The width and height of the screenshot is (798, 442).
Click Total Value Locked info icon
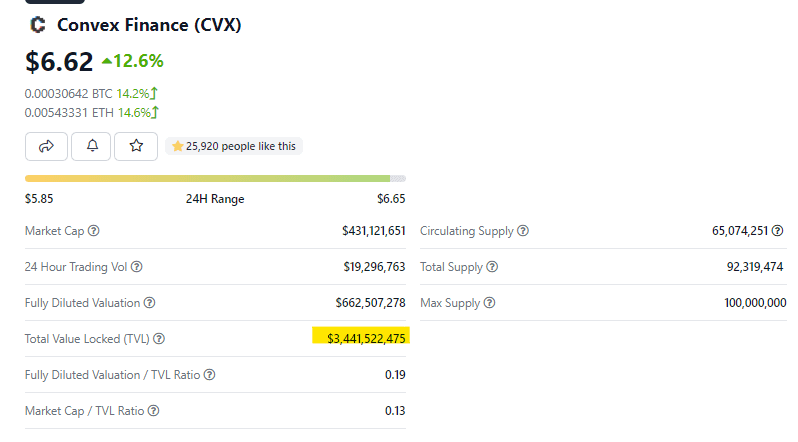(x=159, y=339)
